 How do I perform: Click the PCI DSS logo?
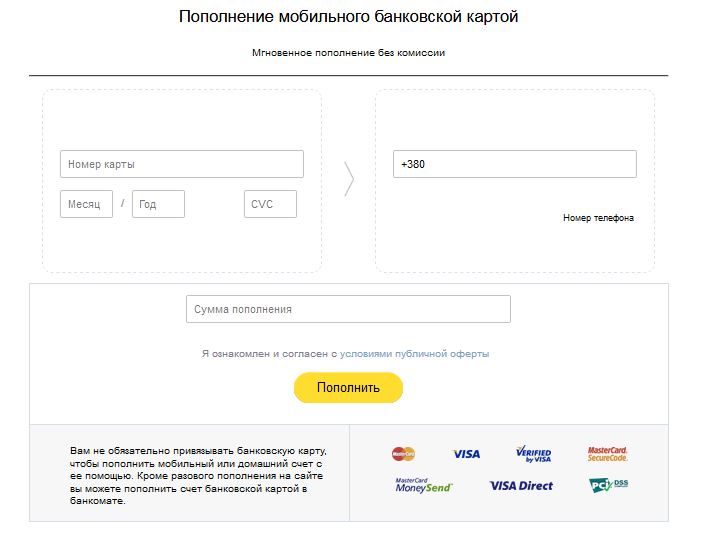(608, 485)
